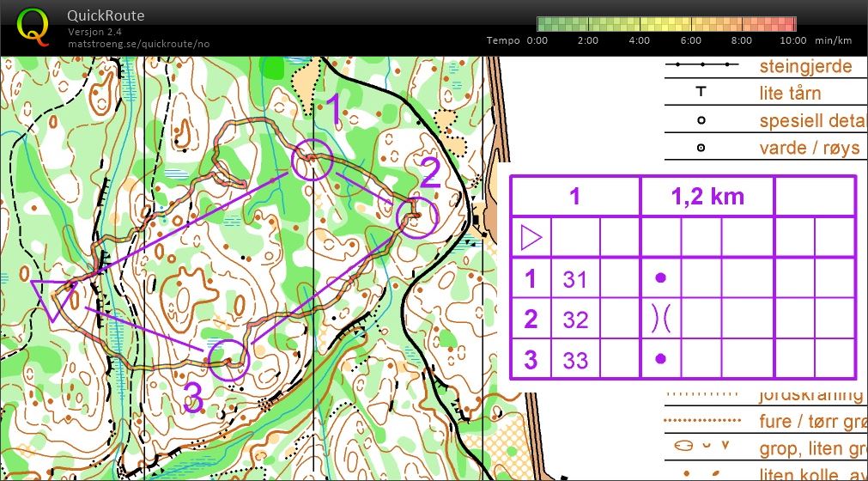The width and height of the screenshot is (868, 481).
Task: Select control code 32 cell
Action: coord(575,319)
